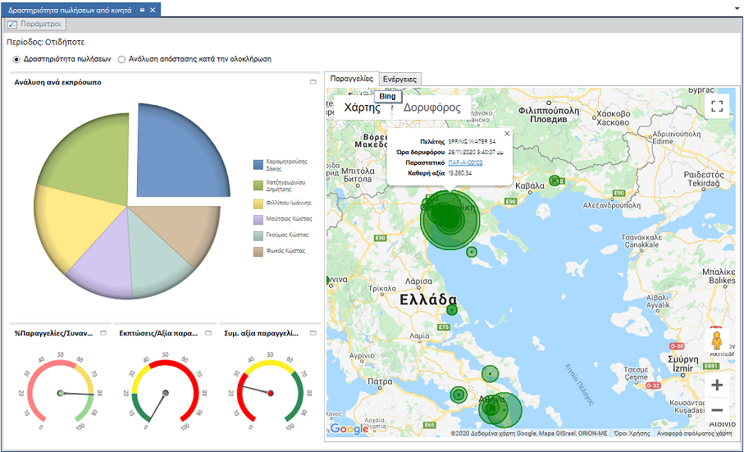Close the SPRING WATER SA info popup
The height and width of the screenshot is (452, 744).
pos(507,134)
